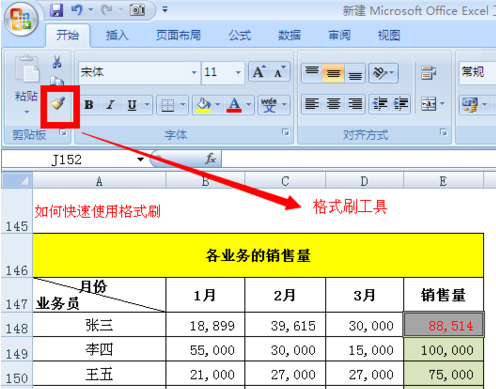496x389 pixels.
Task: Expand the Name Box dropdown arrow
Action: click(141, 160)
